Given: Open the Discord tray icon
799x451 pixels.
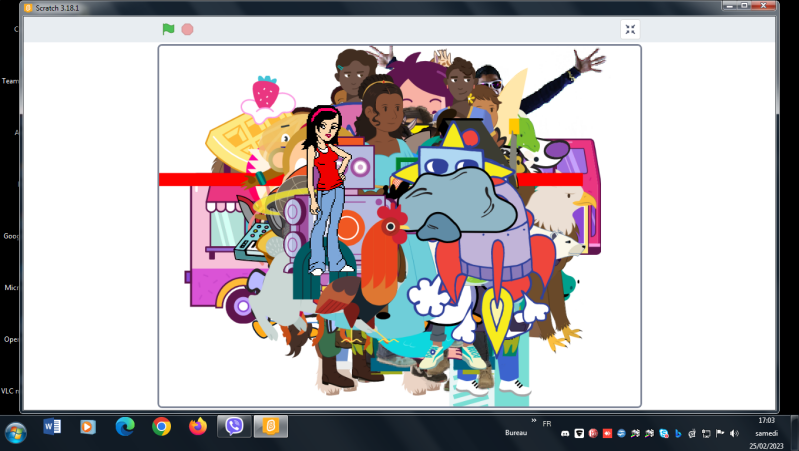Looking at the screenshot, I should pos(565,434).
